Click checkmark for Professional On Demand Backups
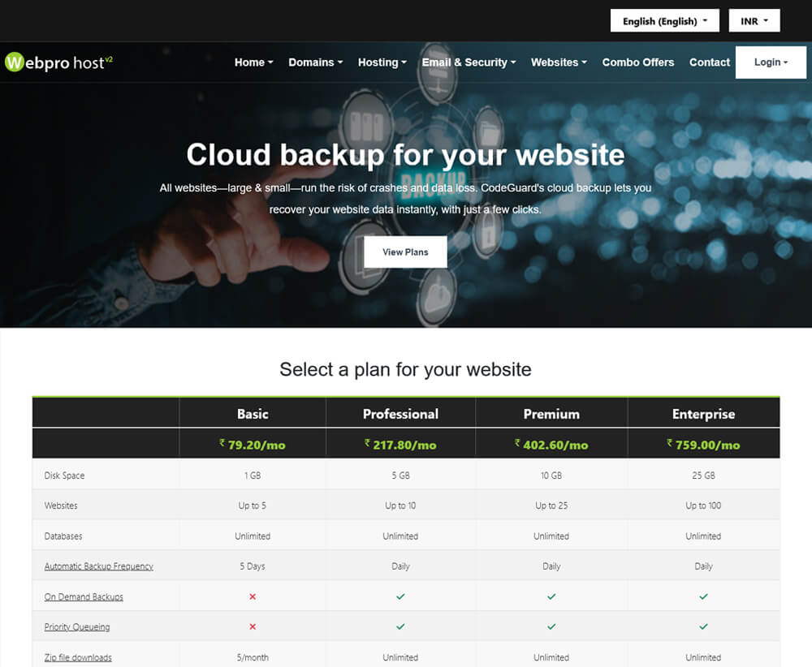This screenshot has height=667, width=812. point(400,596)
